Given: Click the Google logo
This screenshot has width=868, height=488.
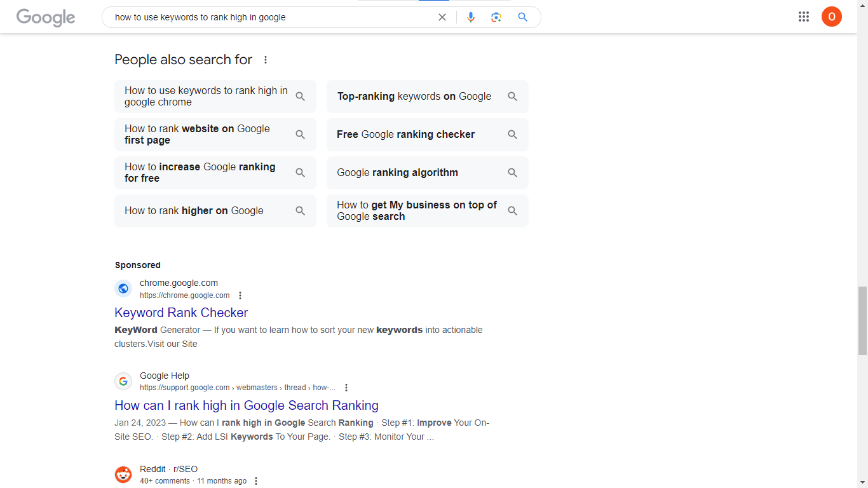Looking at the screenshot, I should tap(46, 17).
